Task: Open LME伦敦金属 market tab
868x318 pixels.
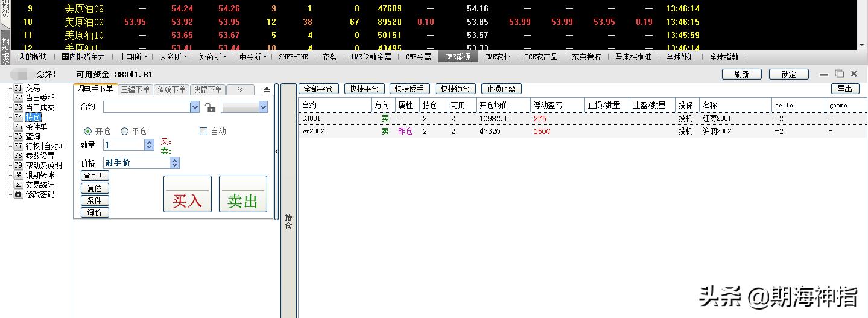Action: 371,57
